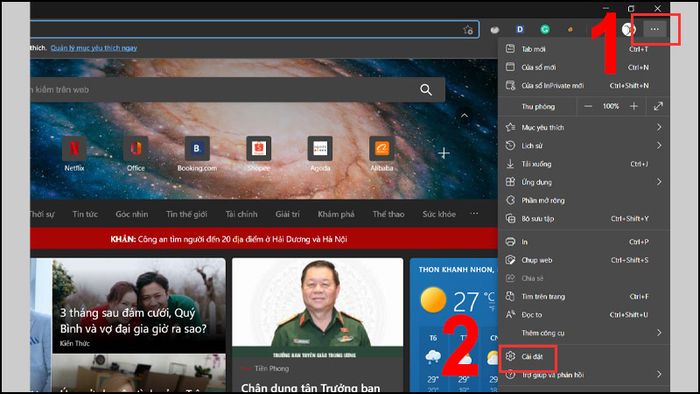Zoom in with the plus button

click(633, 106)
